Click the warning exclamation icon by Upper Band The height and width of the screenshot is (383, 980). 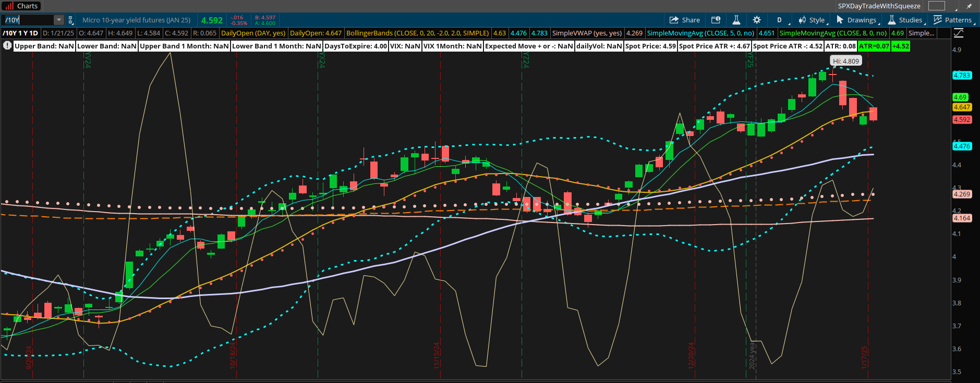tap(7, 45)
